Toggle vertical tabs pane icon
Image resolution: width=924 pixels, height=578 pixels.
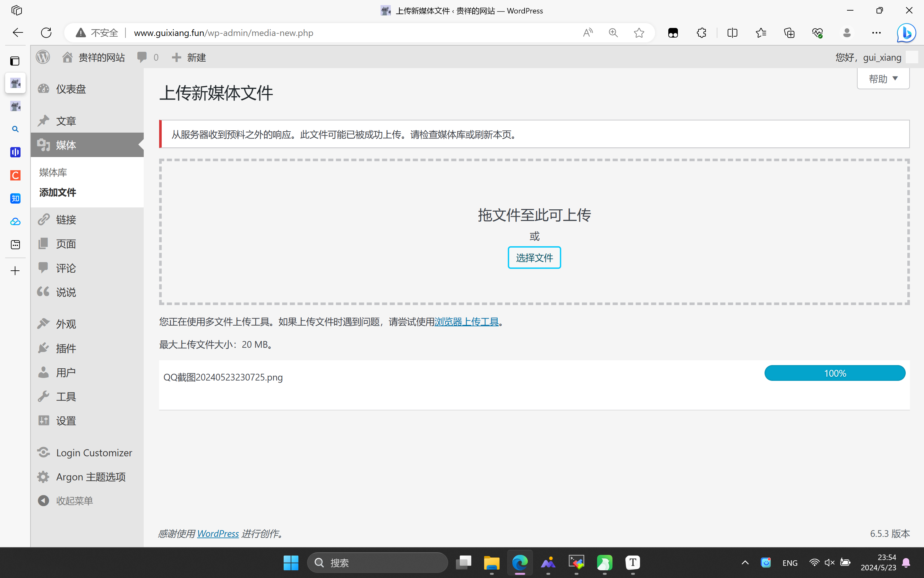point(15,61)
